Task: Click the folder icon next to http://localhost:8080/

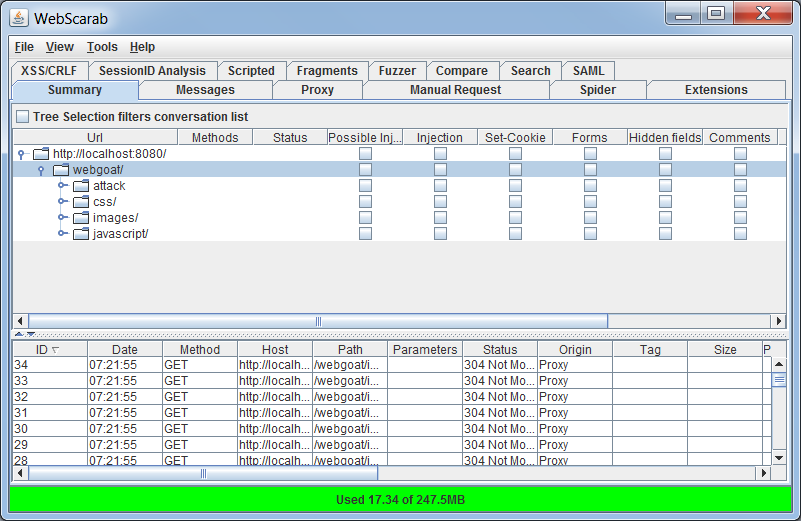Action: [x=41, y=154]
